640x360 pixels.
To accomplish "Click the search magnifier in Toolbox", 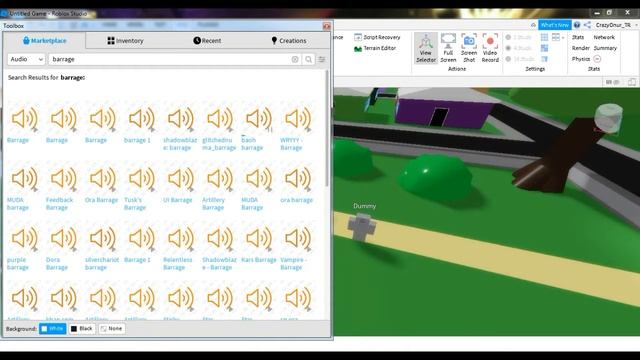I will pyautogui.click(x=309, y=60).
